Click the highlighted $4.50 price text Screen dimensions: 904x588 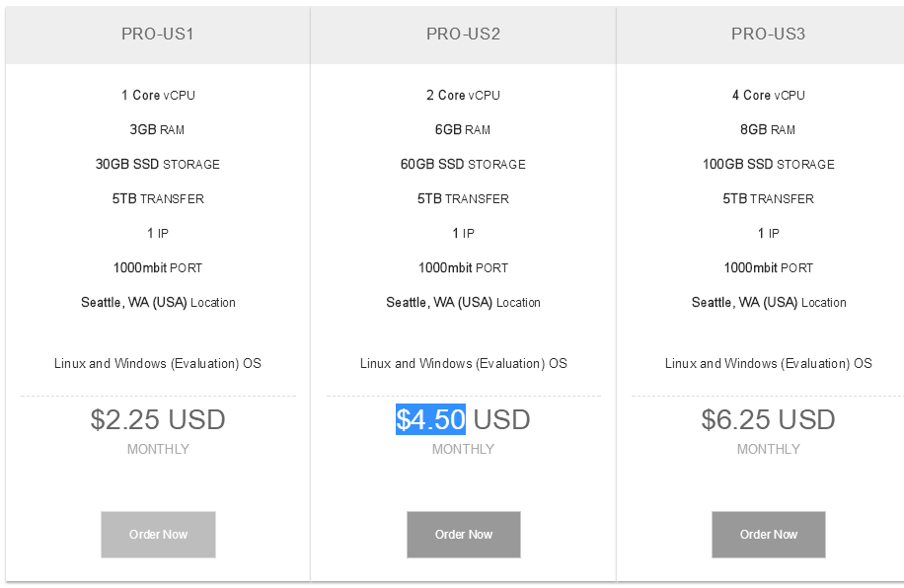[430, 419]
